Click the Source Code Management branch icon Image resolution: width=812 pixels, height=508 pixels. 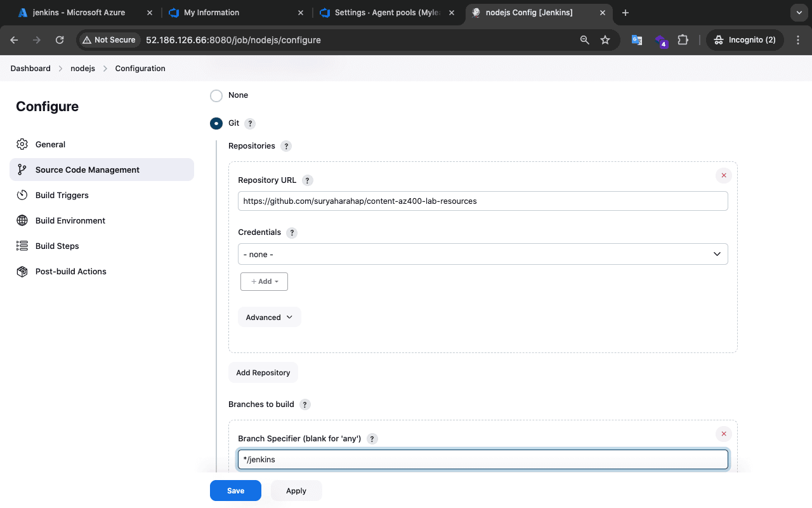22,170
